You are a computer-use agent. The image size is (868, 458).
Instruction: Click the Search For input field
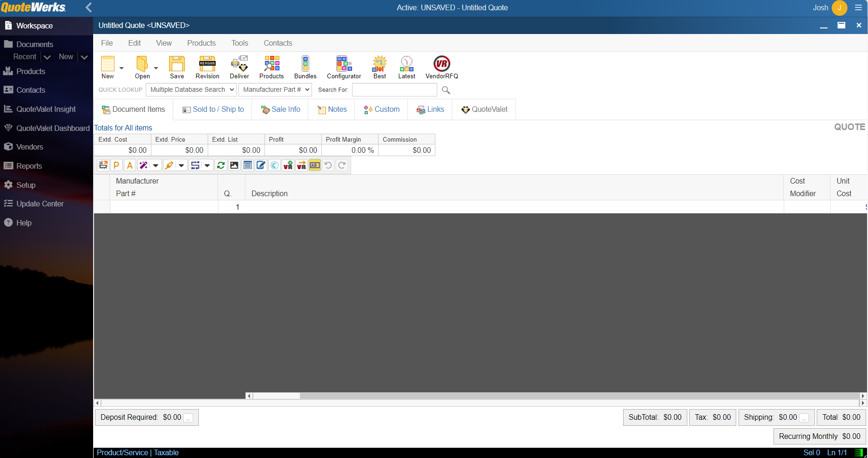[394, 89]
